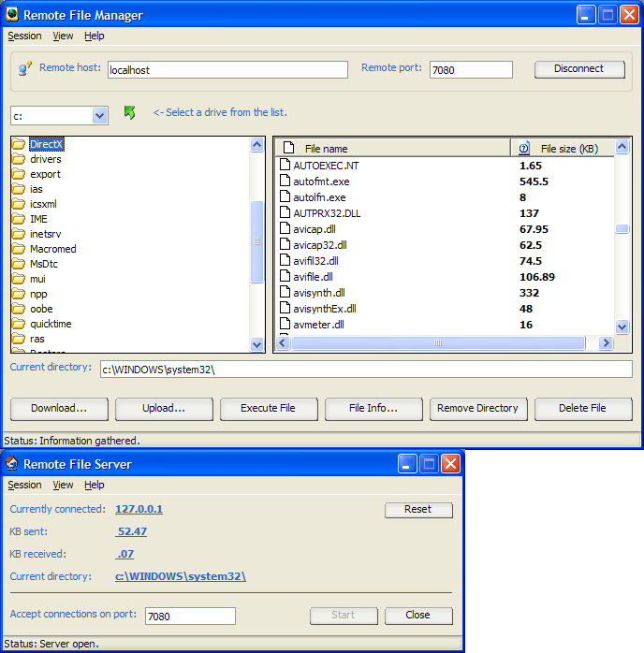Open the Help menu in File Manager
The height and width of the screenshot is (653, 644).
click(94, 36)
